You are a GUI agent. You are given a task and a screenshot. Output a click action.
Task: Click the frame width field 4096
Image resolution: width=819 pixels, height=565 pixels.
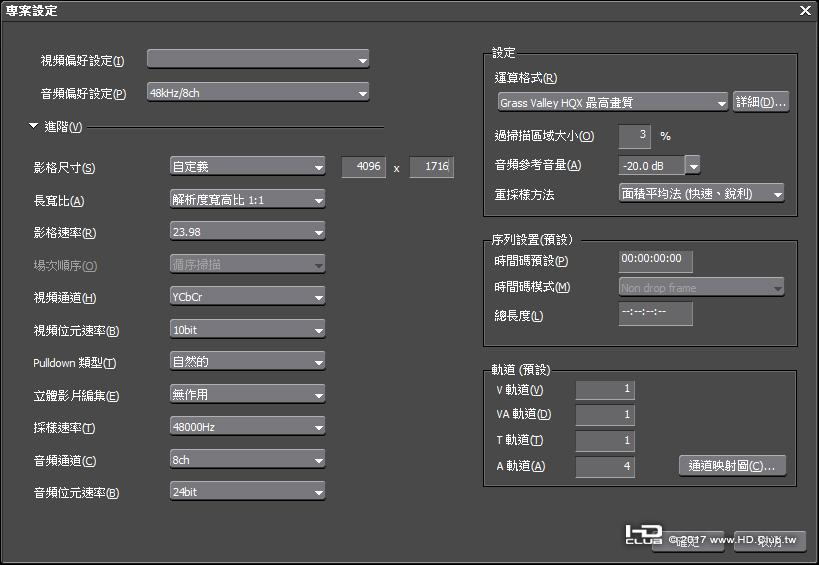[x=364, y=167]
